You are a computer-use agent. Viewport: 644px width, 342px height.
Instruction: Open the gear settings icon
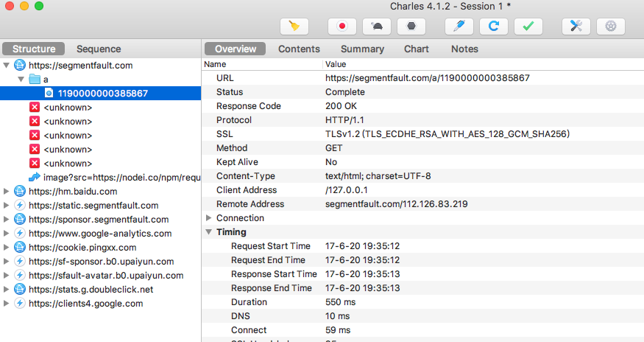610,26
